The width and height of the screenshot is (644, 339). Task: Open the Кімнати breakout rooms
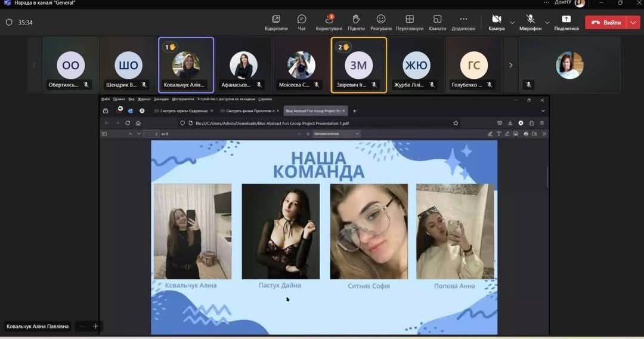pyautogui.click(x=438, y=23)
